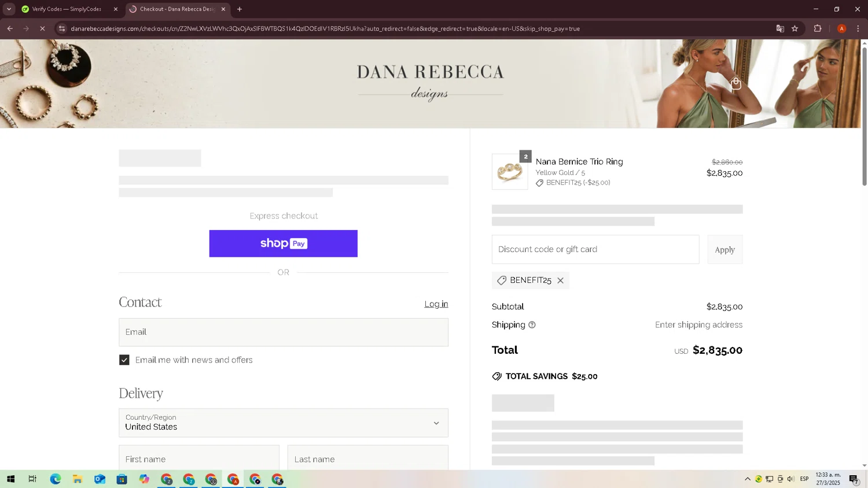
Task: Close the Verify Codes — SimplyCodes tab
Action: pyautogui.click(x=116, y=9)
